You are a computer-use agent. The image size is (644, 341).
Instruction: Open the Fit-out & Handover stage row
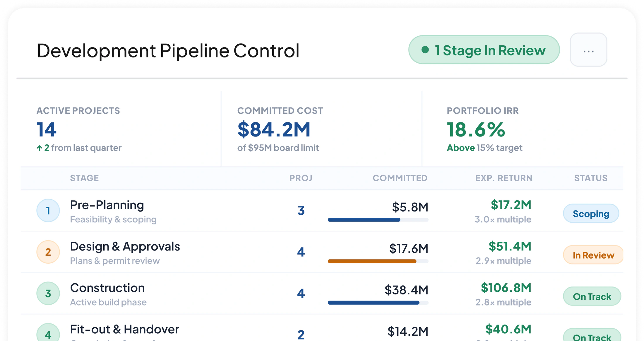tap(322, 328)
